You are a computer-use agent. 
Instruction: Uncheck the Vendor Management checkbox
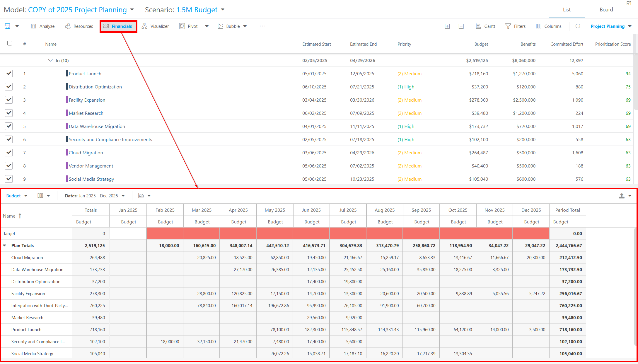click(x=9, y=165)
